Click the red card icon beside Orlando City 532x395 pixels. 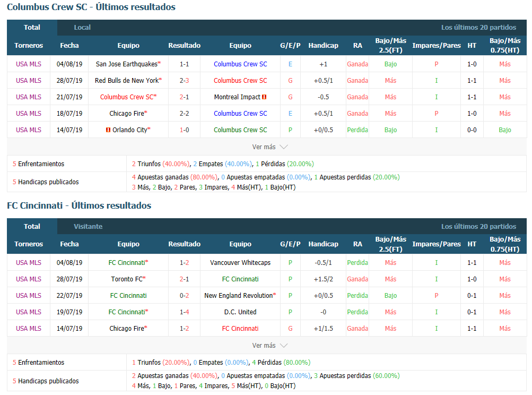tap(108, 130)
